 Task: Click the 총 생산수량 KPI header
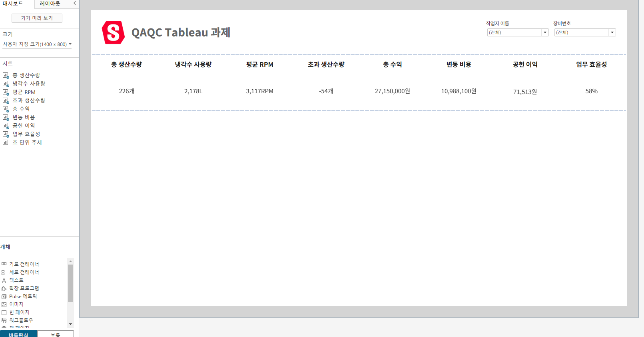click(x=126, y=64)
